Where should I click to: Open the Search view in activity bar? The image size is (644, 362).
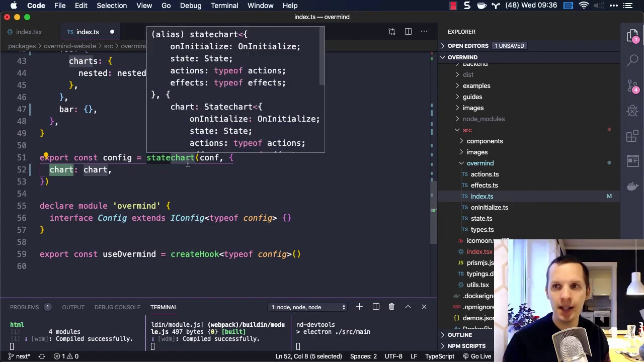click(632, 61)
